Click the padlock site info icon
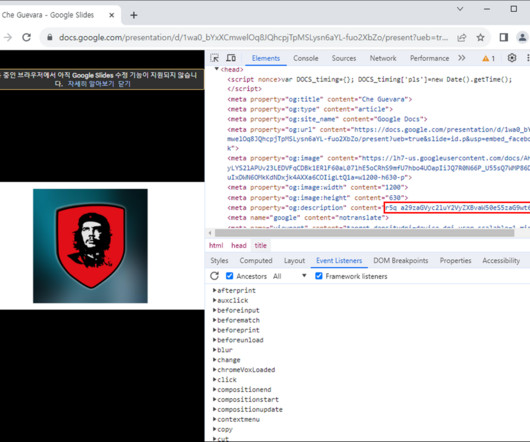530x442 pixels. pyautogui.click(x=50, y=38)
